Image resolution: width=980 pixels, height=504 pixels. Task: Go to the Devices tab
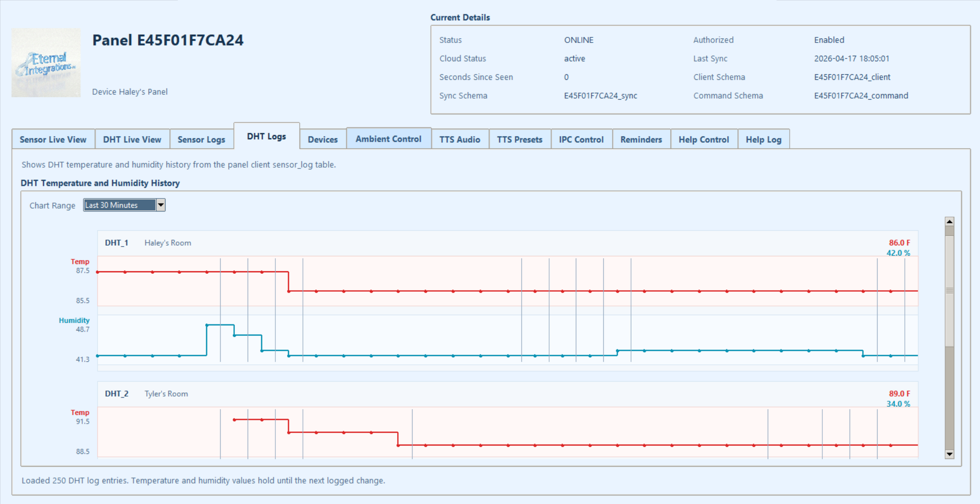coord(323,139)
